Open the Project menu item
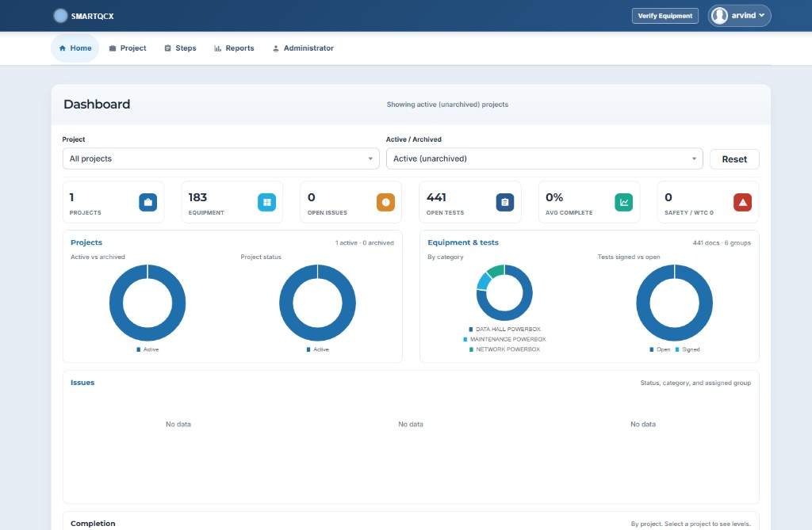The image size is (812, 530). (x=128, y=48)
